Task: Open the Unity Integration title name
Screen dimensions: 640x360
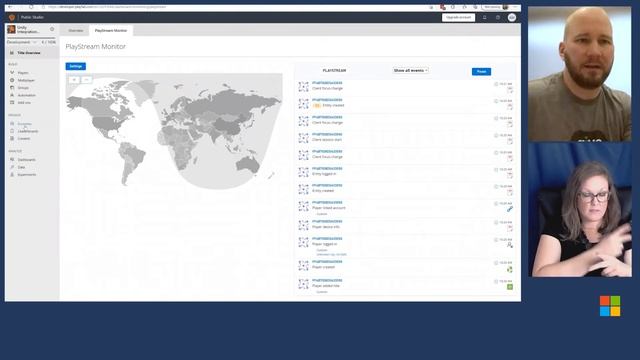Action: (28, 29)
